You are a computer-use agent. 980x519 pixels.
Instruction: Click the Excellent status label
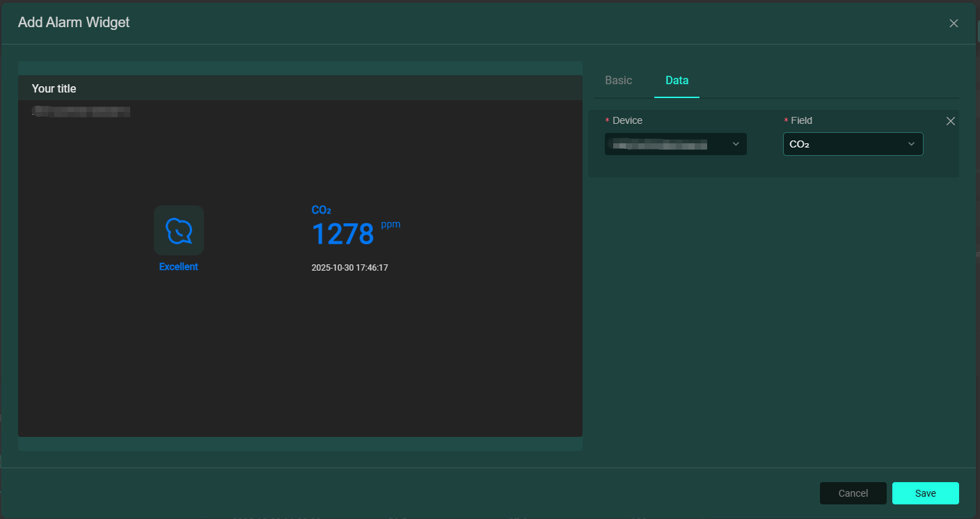click(178, 266)
